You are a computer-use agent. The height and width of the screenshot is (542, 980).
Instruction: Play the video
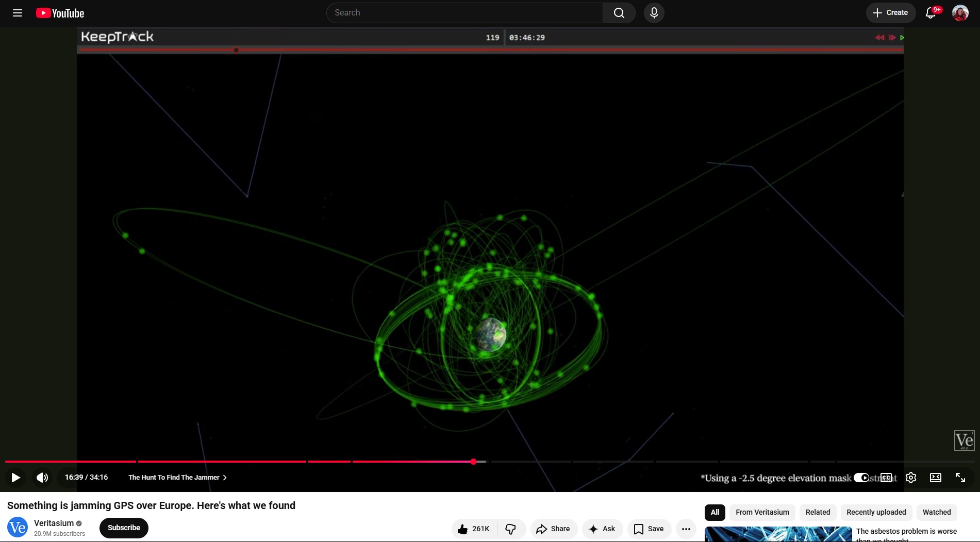click(x=15, y=478)
